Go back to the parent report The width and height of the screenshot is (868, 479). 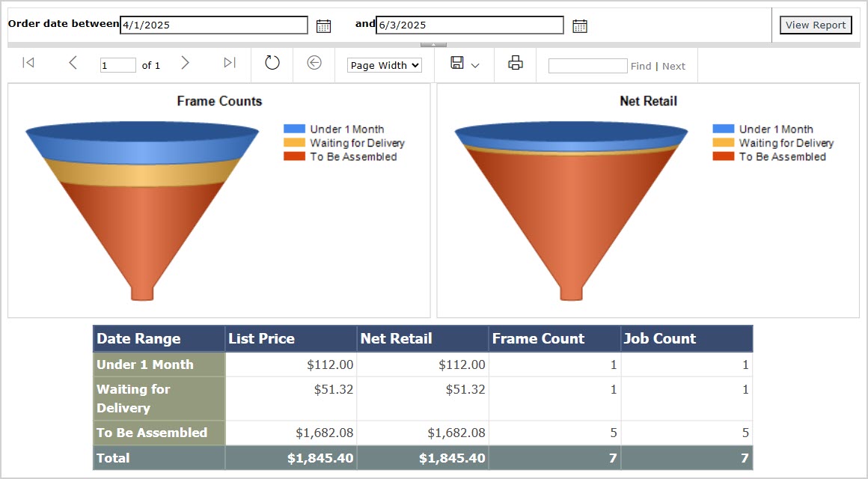[314, 64]
